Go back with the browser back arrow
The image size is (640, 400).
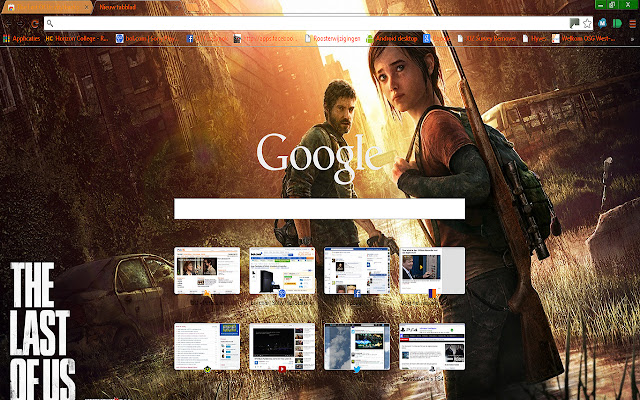click(8, 24)
